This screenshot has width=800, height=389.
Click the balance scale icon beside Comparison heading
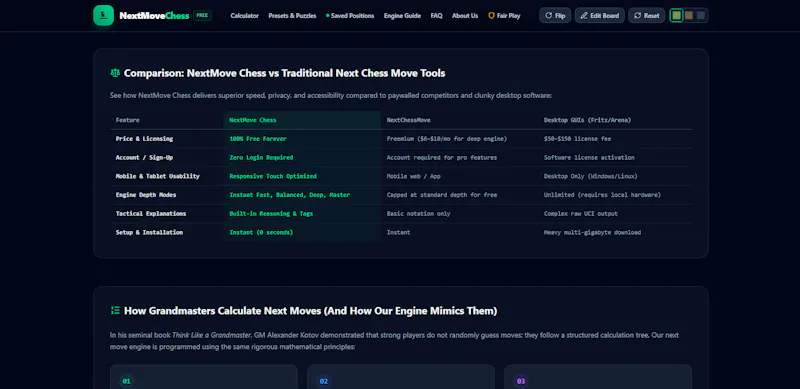[115, 73]
